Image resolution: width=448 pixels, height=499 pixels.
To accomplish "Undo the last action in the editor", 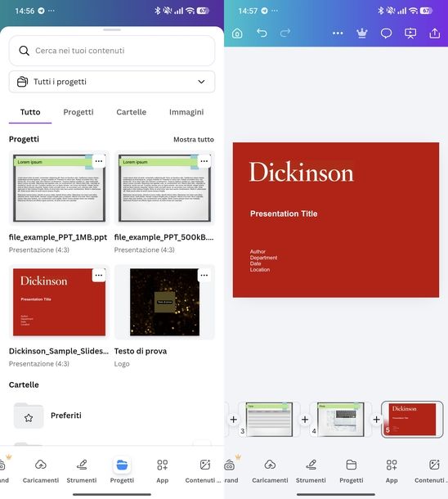I will pos(262,33).
